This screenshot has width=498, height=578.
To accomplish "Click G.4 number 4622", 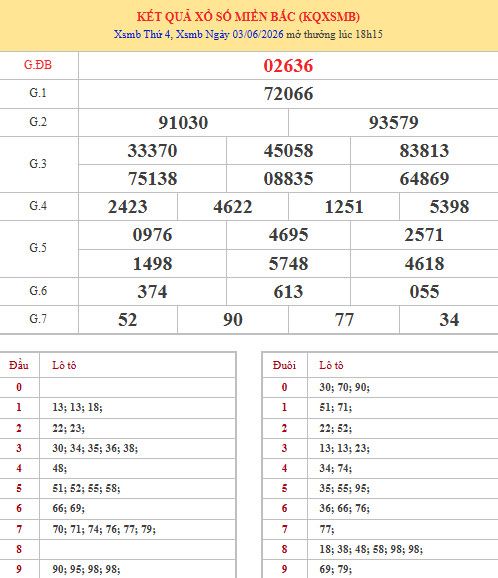I will (233, 206).
